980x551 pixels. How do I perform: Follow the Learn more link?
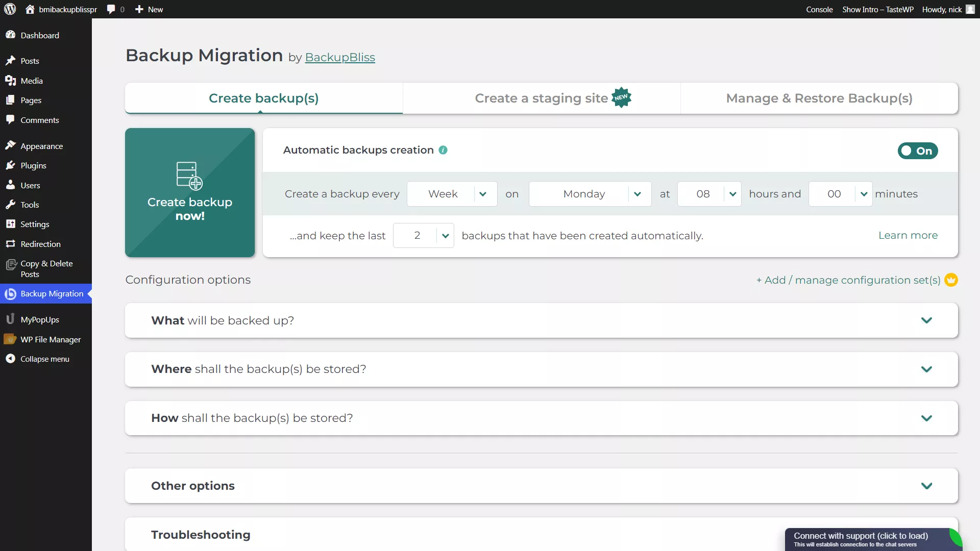click(x=908, y=235)
